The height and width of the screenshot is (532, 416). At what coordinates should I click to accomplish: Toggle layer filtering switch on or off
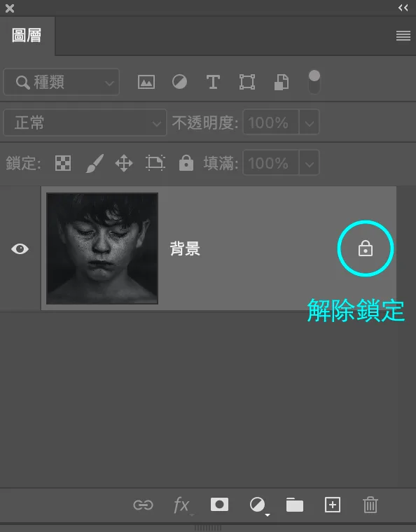pos(314,82)
